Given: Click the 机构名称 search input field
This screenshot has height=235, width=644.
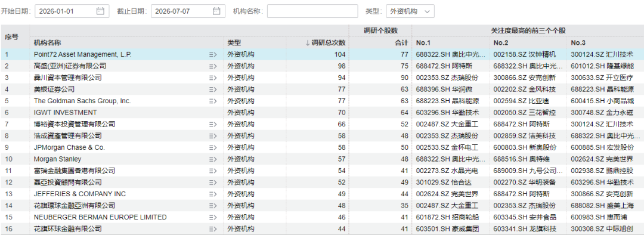Looking at the screenshot, I should coord(312,11).
